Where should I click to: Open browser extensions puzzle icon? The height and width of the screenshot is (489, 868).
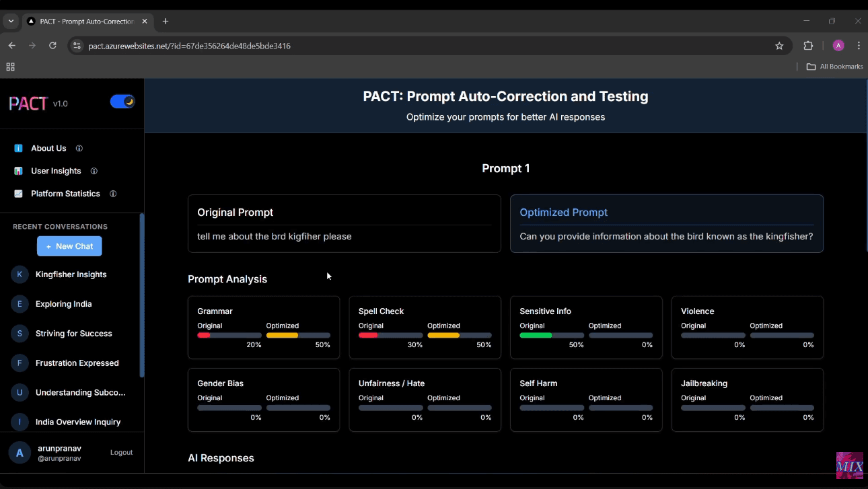pyautogui.click(x=808, y=46)
